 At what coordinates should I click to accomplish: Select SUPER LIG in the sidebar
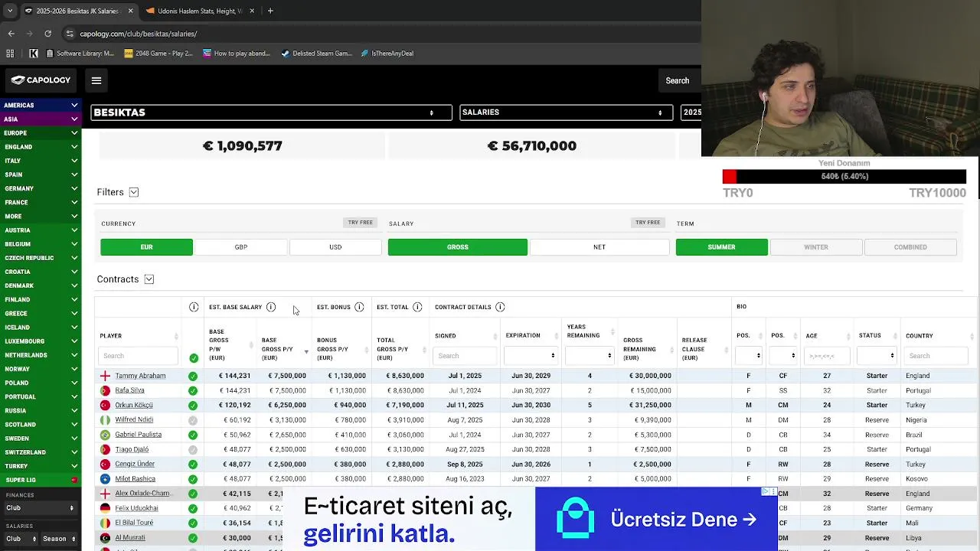(x=41, y=480)
